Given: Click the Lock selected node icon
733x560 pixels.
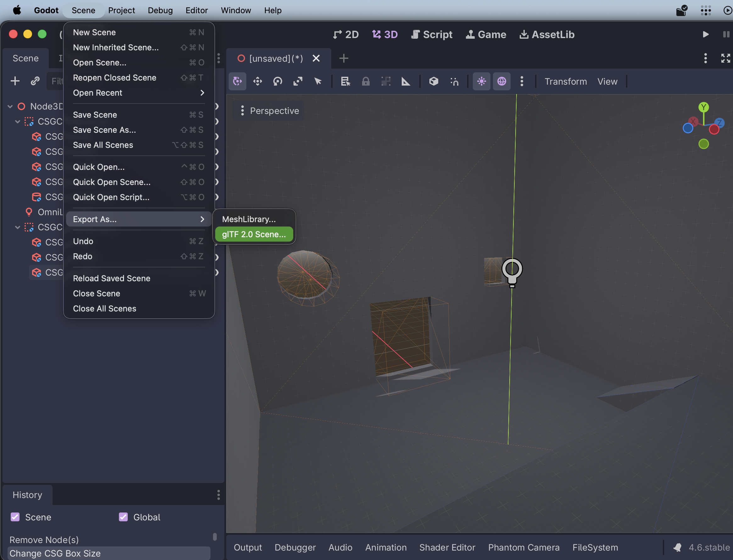Looking at the screenshot, I should pos(366,81).
